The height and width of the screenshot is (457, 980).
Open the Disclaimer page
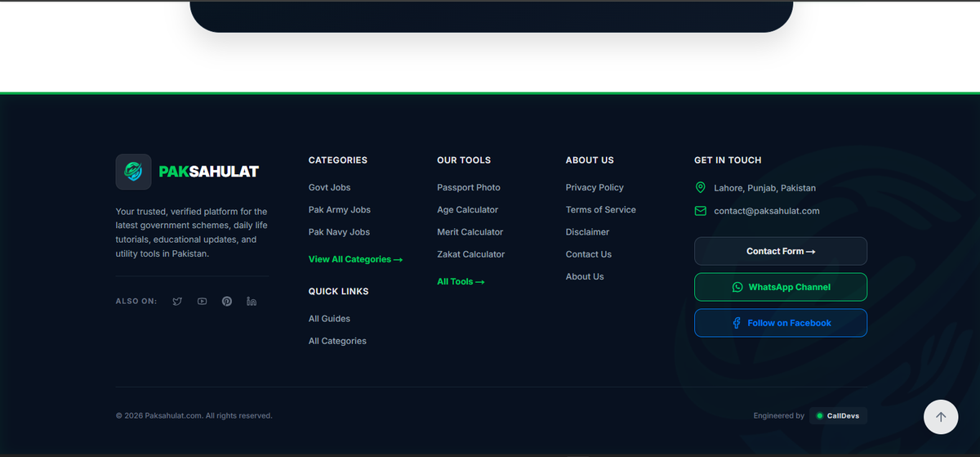coord(587,232)
